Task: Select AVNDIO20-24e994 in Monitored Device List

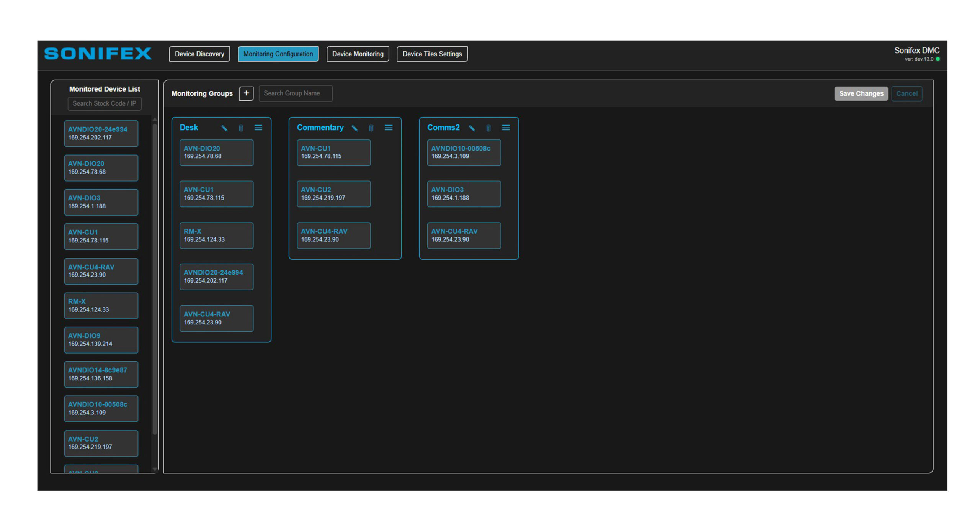Action: tap(101, 133)
